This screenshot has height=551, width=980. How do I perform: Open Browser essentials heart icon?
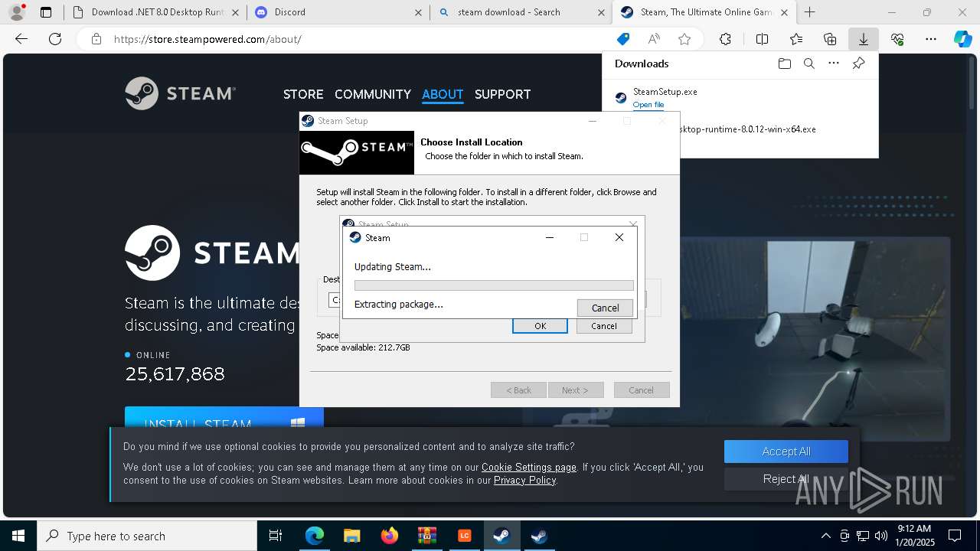tap(897, 39)
